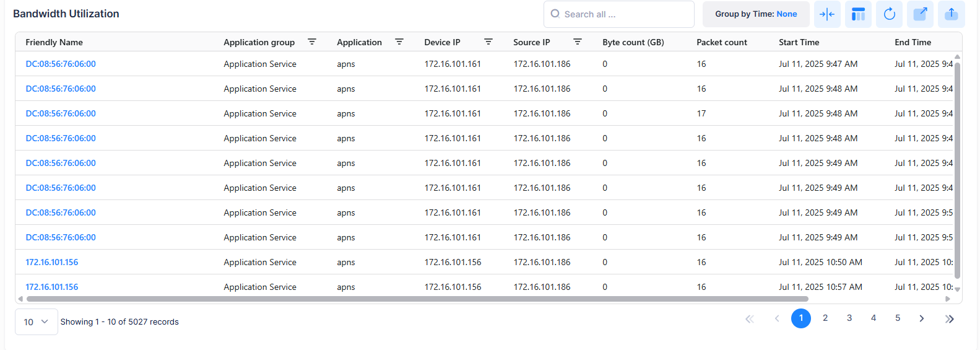Open the table in external view
This screenshot has height=350, width=980.
[920, 14]
